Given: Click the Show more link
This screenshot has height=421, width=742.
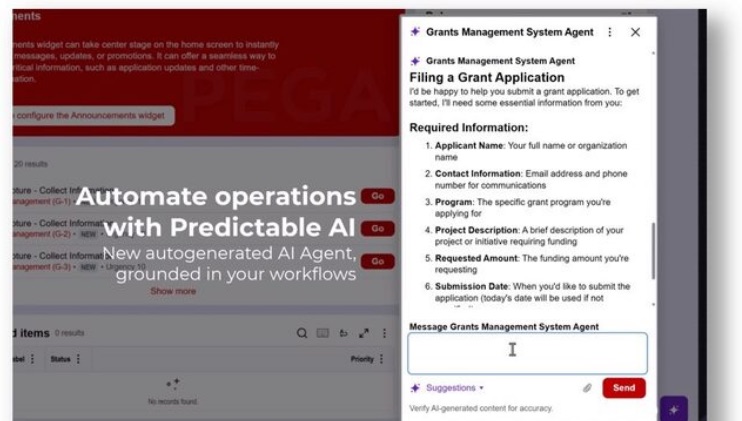Looking at the screenshot, I should [x=173, y=291].
